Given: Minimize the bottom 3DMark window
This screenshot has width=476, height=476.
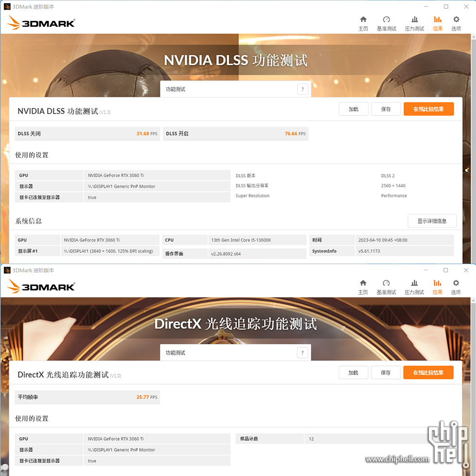Looking at the screenshot, I should 425,270.
